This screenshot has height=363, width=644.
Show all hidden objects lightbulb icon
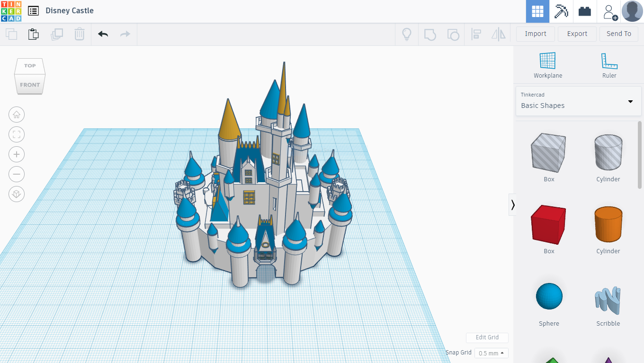406,34
